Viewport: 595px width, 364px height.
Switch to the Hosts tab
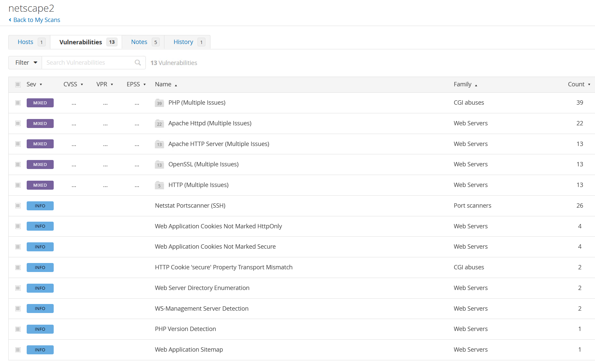tap(26, 42)
